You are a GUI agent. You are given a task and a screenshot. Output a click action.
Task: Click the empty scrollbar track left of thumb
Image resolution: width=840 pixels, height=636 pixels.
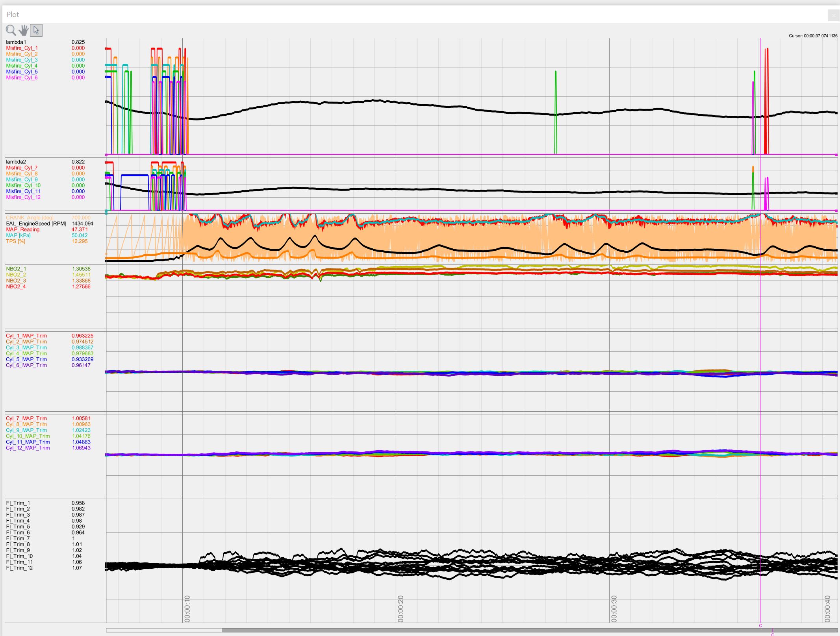point(163,630)
